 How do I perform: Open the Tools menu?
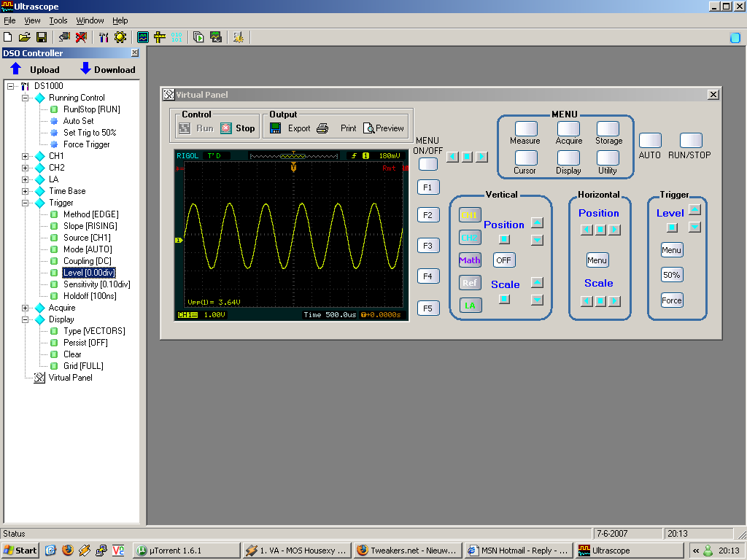58,20
